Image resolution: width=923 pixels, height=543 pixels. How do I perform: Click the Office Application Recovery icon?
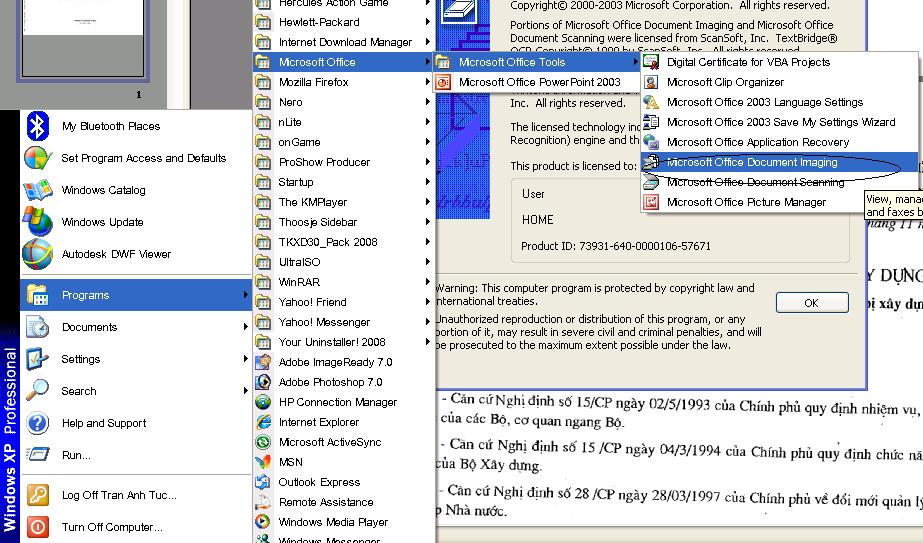click(651, 142)
